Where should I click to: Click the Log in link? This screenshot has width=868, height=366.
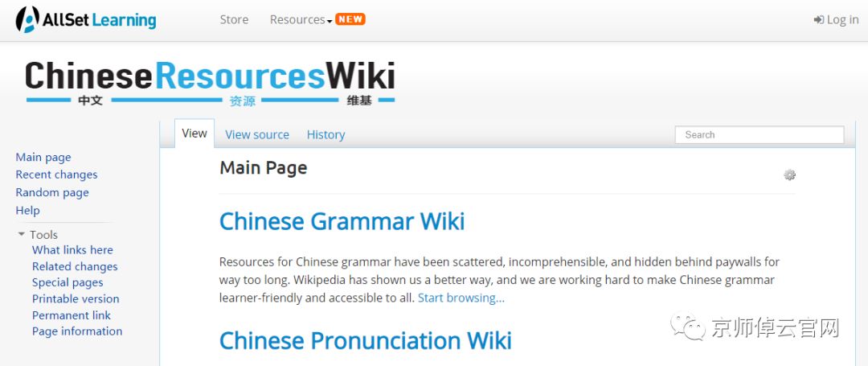coord(836,20)
